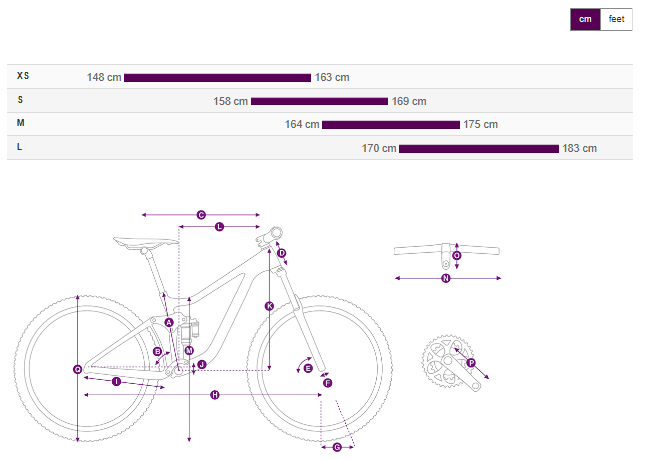Select marker E beside the fork
The image size is (648, 460).
tap(308, 368)
